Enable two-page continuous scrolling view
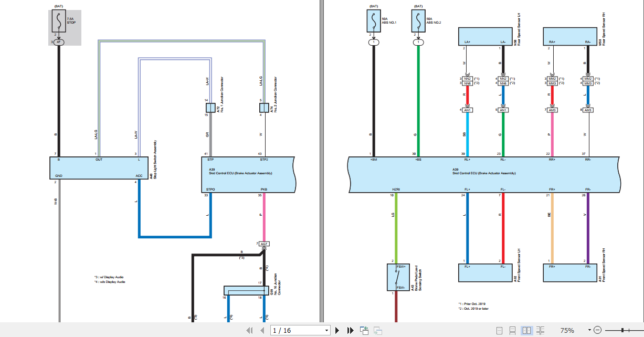Screen dimensions: 644x337 (x=540, y=330)
